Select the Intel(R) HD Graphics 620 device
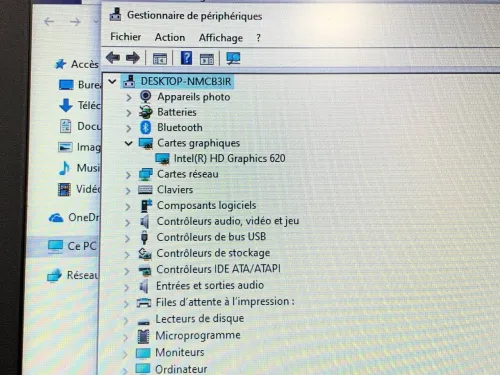This screenshot has height=375, width=500. click(229, 158)
